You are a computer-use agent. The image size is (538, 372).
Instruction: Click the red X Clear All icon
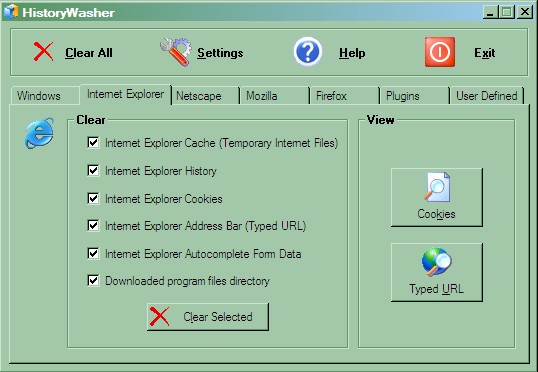(44, 52)
